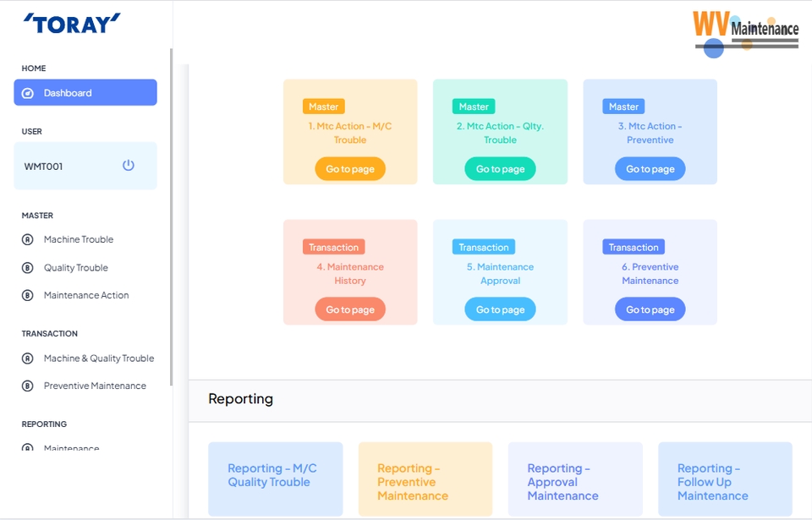Image resolution: width=812 pixels, height=520 pixels.
Task: Click the icon beside Preventive Maintenance in sidebar
Action: coord(27,386)
